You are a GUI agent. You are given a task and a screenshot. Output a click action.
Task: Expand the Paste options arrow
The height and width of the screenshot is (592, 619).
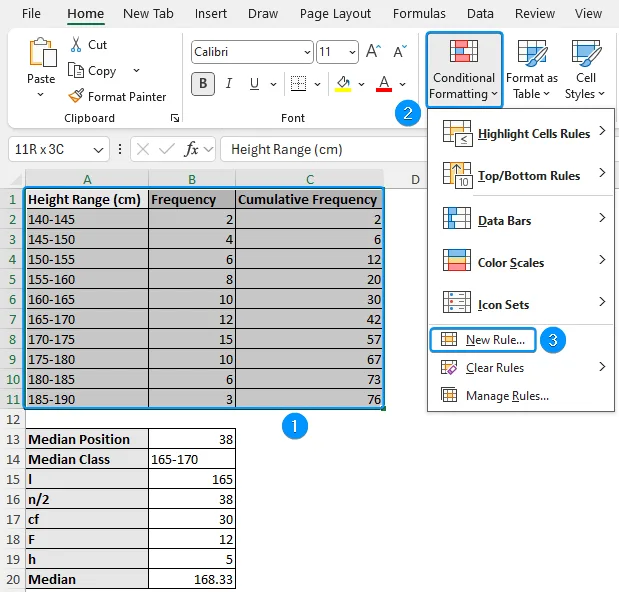41,95
